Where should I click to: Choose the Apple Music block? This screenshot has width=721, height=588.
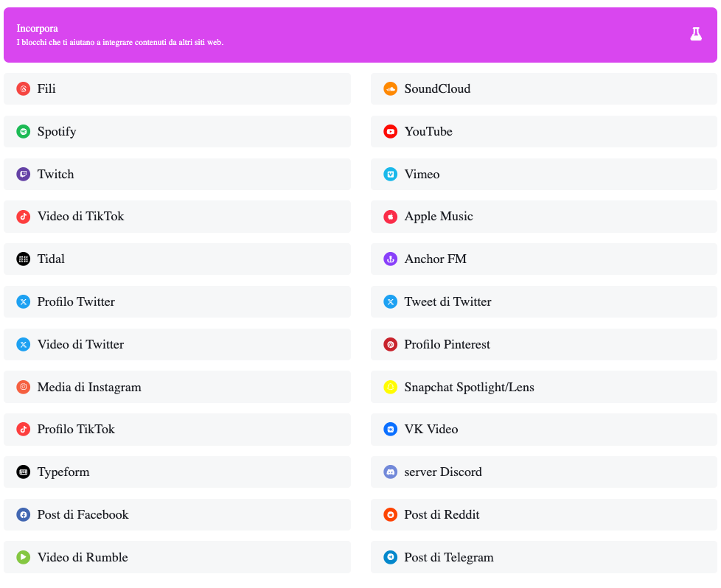[543, 217]
